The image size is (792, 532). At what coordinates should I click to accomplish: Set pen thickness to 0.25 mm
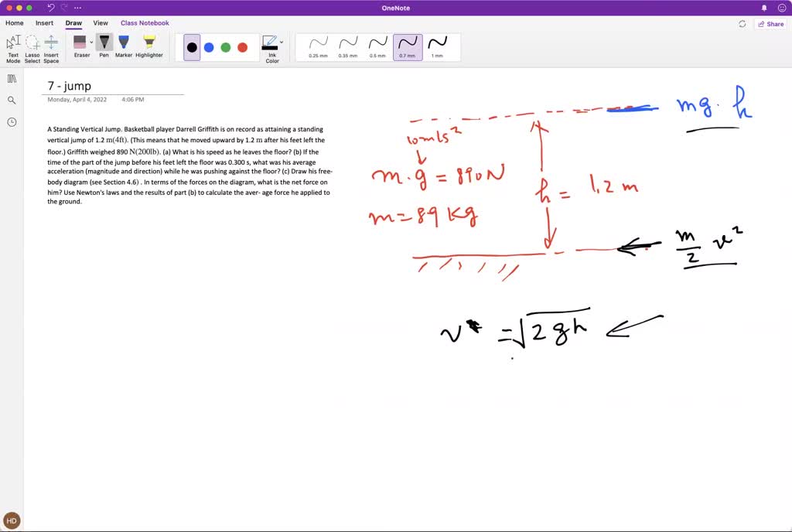pyautogui.click(x=318, y=47)
